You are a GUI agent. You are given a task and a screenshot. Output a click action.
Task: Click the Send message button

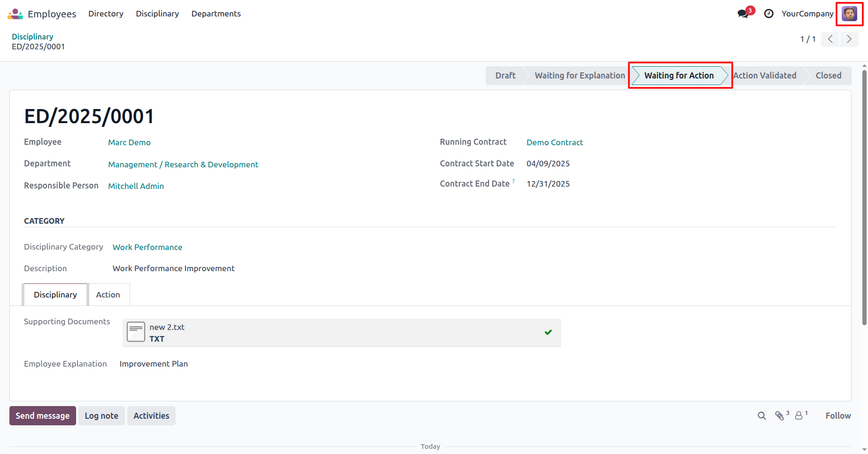pyautogui.click(x=43, y=416)
